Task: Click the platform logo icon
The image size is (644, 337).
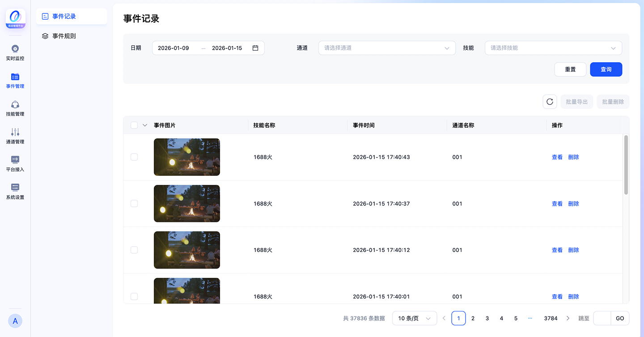Action: [15, 18]
